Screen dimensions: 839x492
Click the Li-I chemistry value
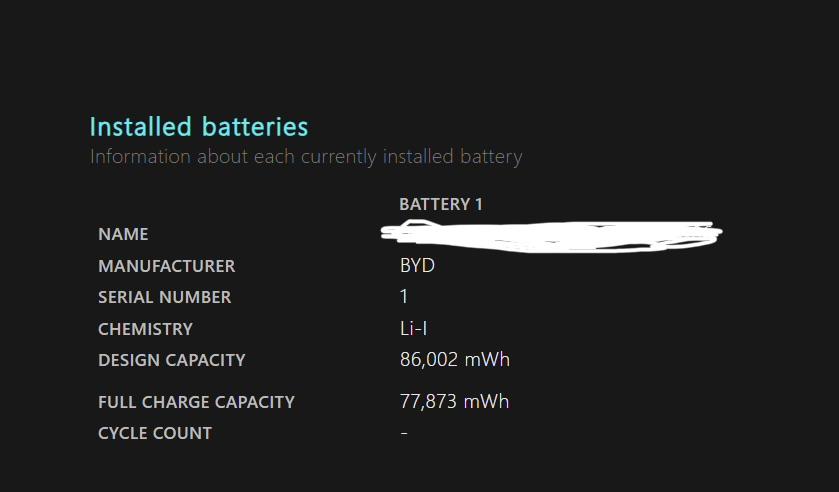[x=413, y=329]
